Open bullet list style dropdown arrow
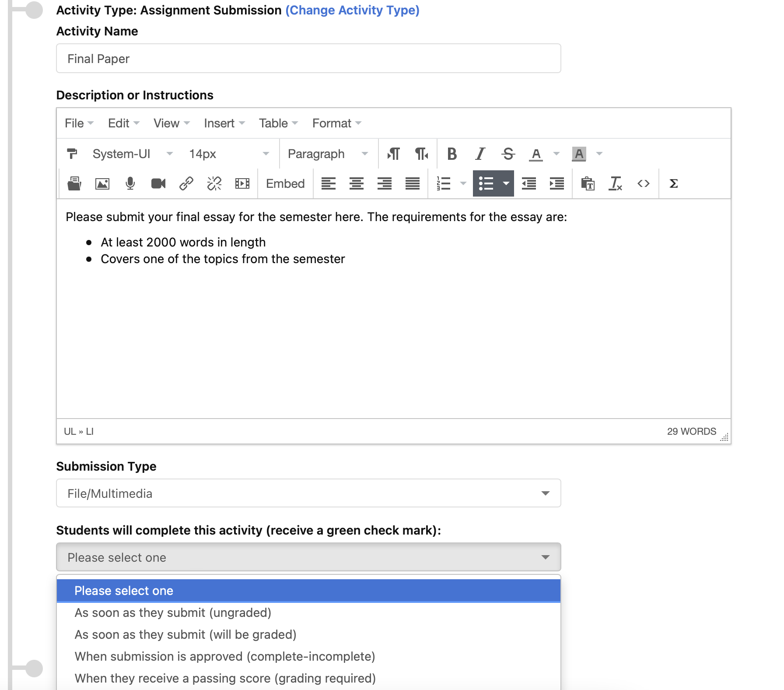 click(506, 183)
